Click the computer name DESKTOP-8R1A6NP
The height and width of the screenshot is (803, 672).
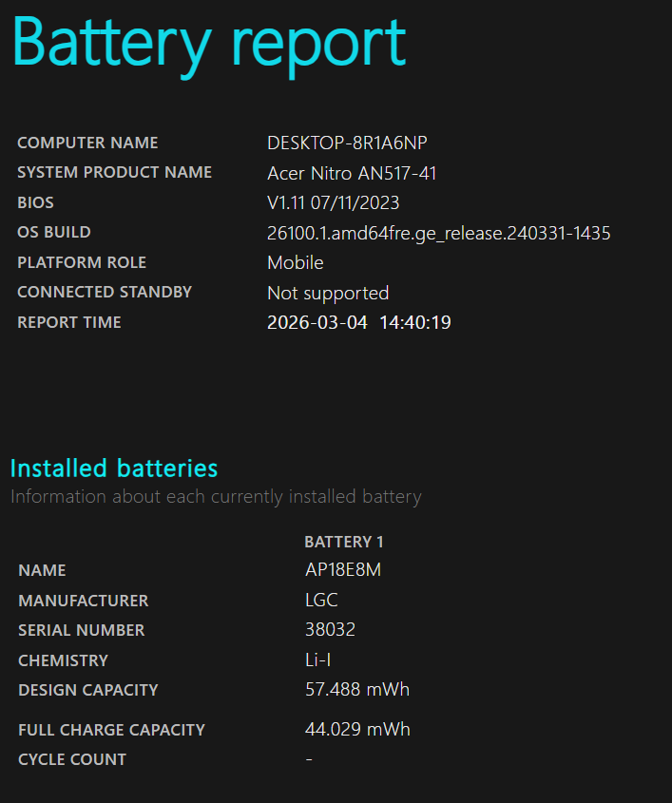347,143
